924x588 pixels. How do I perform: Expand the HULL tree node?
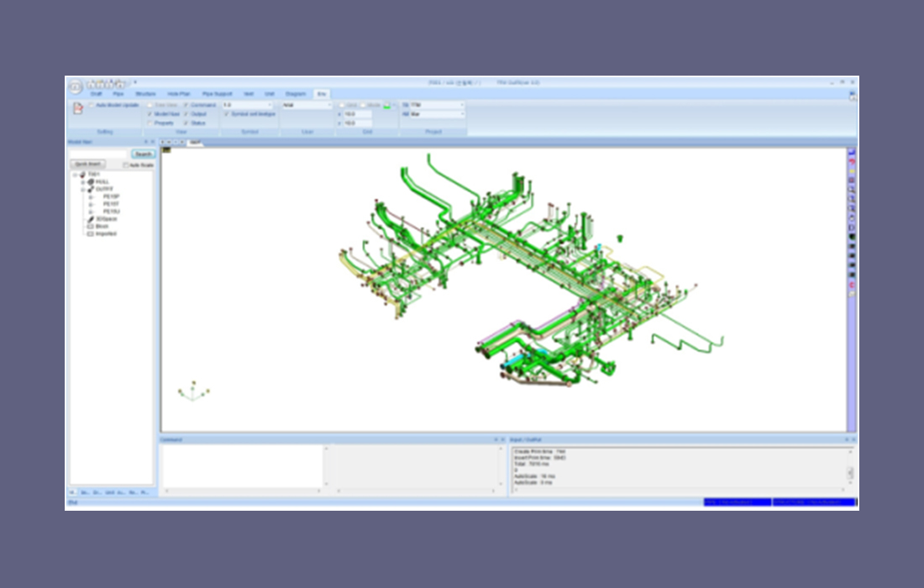point(82,181)
